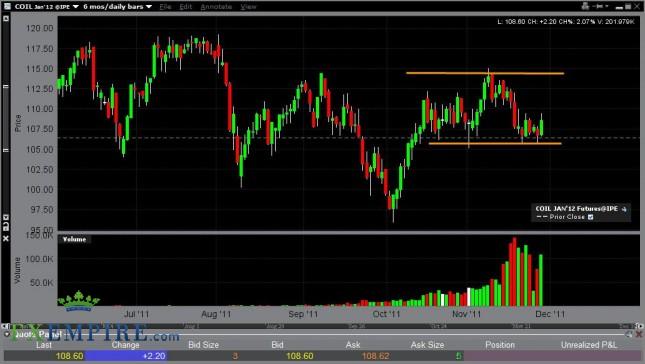Click the COIL JAN'12 Futures legend edit icon
The width and height of the screenshot is (645, 364).
[x=624, y=209]
